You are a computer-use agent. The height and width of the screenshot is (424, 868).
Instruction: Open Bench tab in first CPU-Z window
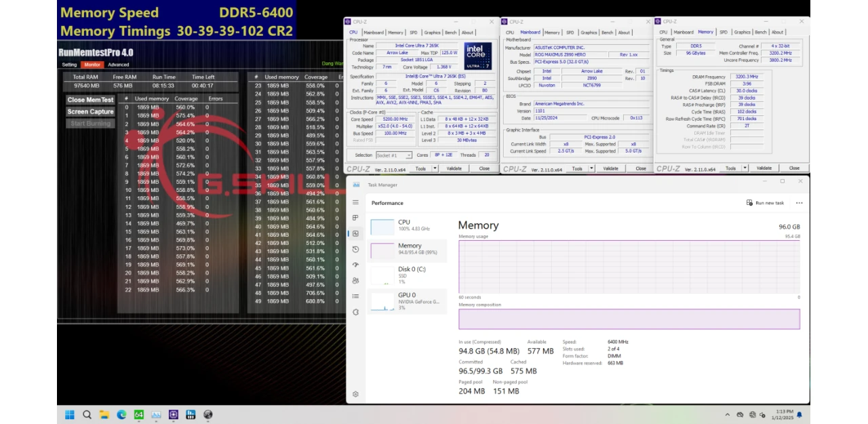tap(451, 33)
